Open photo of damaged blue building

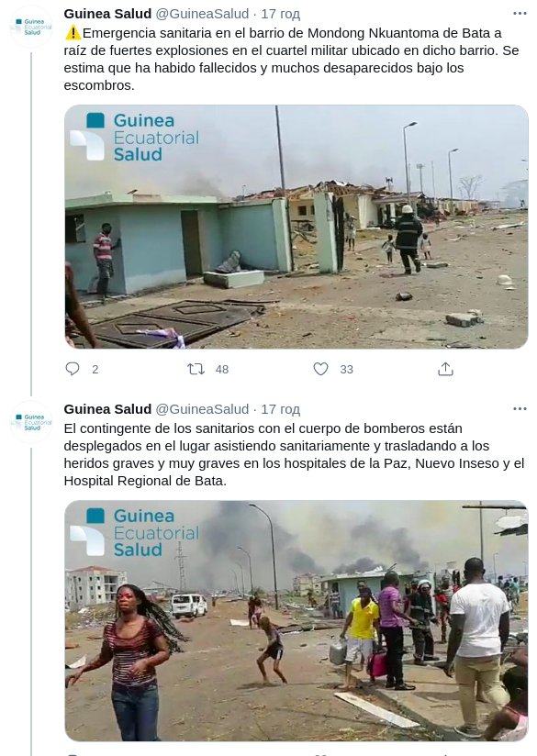(296, 227)
